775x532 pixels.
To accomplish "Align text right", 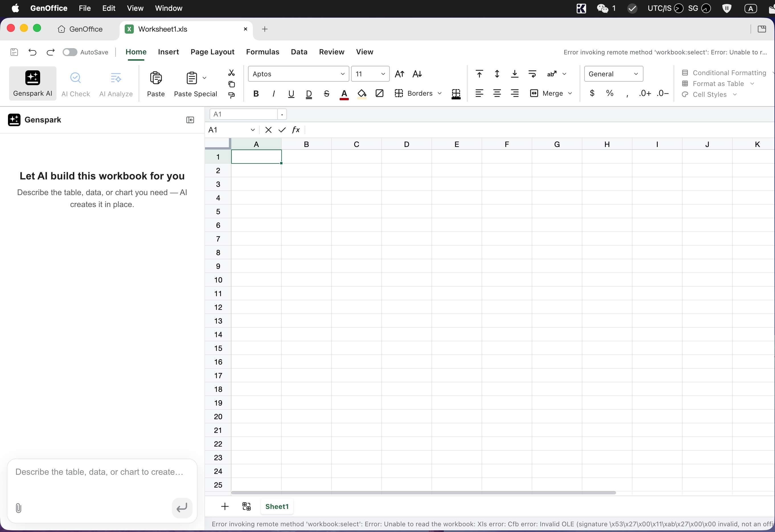I will click(514, 93).
